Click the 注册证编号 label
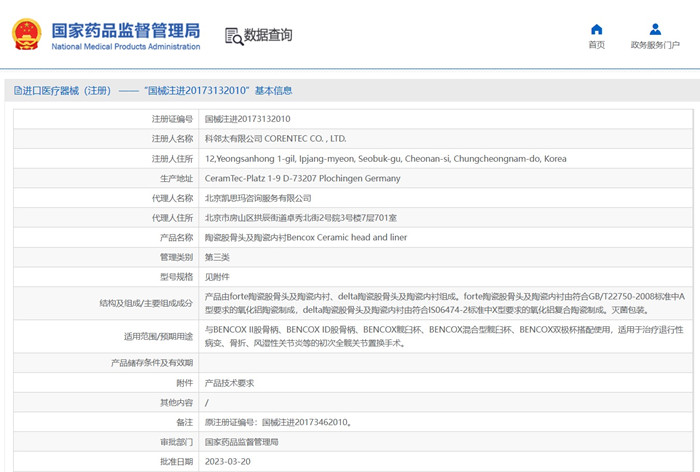Image resolution: width=700 pixels, height=472 pixels. (172, 119)
